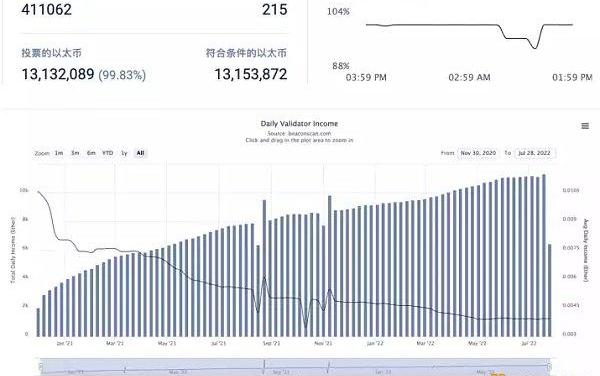Click the tall spike bar near Nov '21
The height and width of the screenshot is (376, 600).
(x=329, y=266)
